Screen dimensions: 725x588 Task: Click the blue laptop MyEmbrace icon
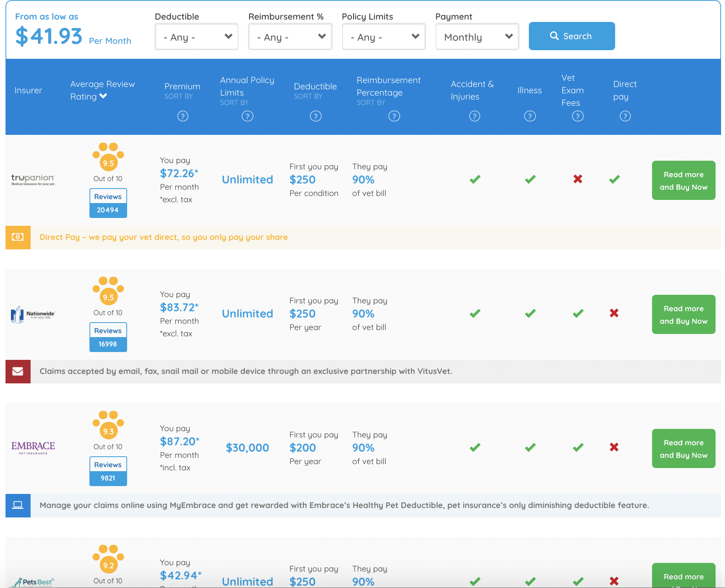[x=18, y=505]
